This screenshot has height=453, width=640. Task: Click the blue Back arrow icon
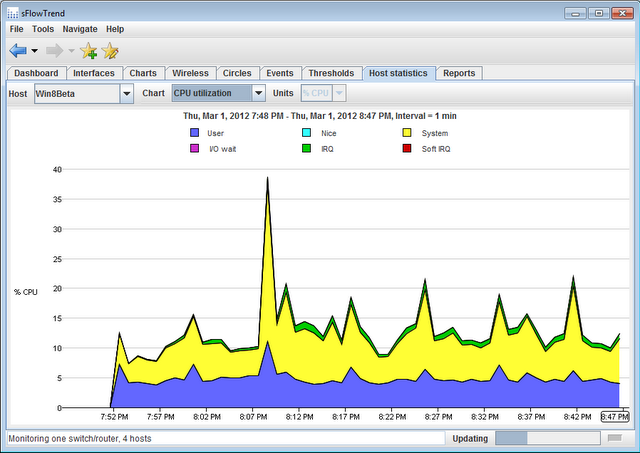(x=18, y=50)
